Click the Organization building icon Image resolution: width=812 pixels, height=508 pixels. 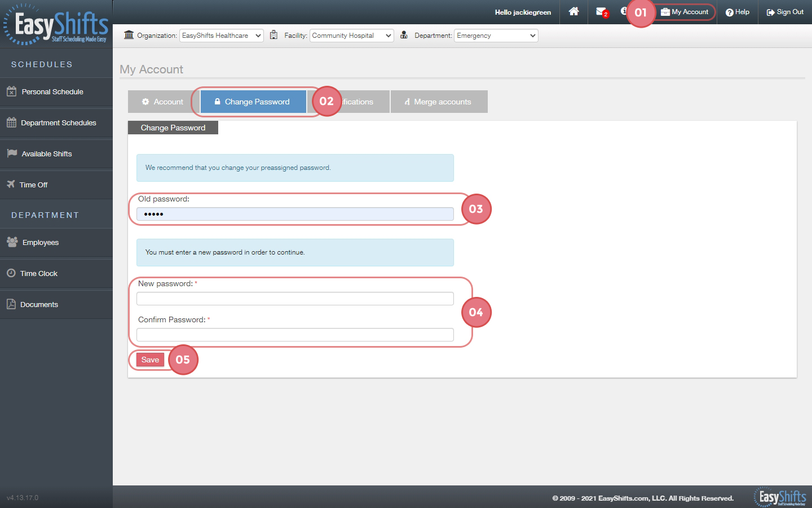tap(129, 35)
